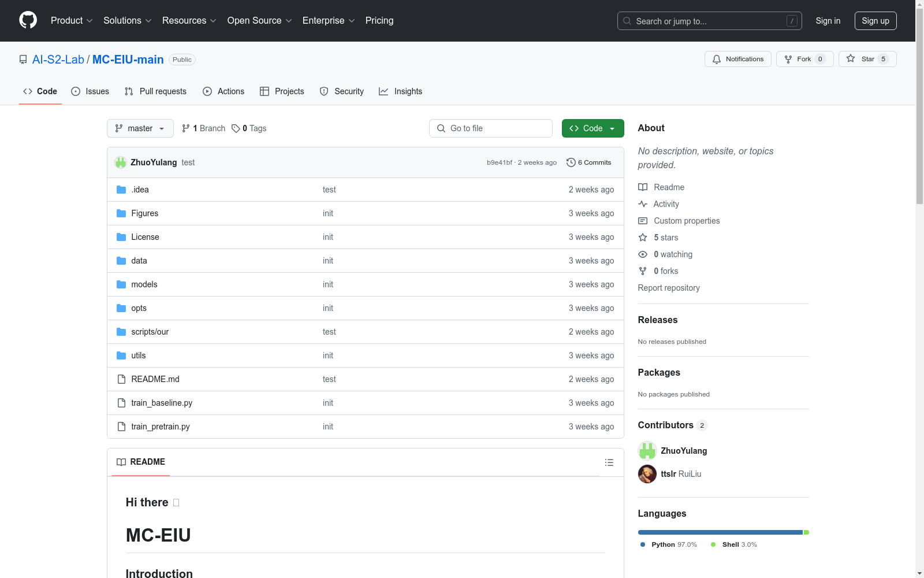Click the Shell 3.0% language link
This screenshot has width=924, height=578.
click(x=734, y=544)
